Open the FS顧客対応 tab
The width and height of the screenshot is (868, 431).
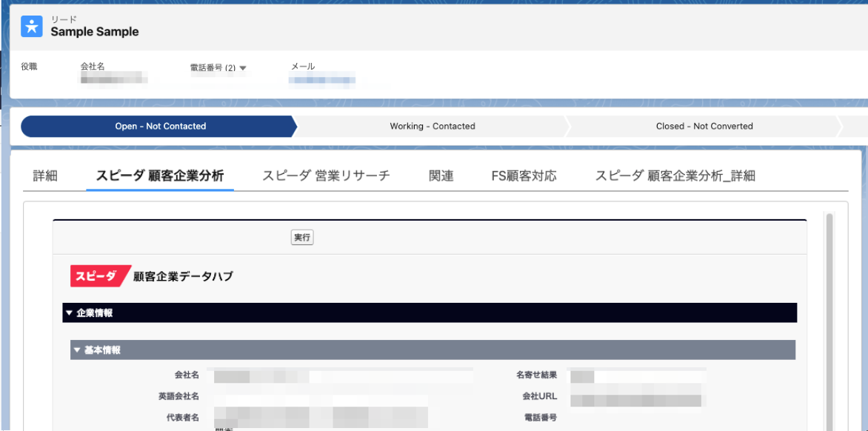click(524, 176)
